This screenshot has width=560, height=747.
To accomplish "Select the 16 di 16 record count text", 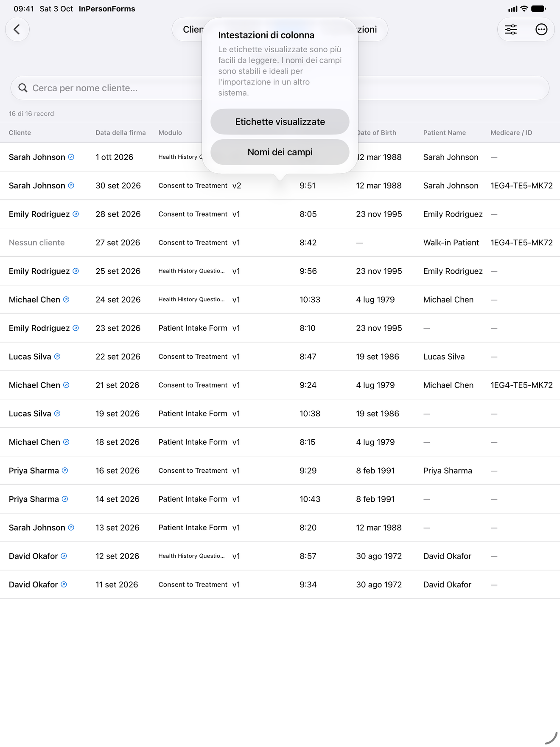I will tap(31, 114).
